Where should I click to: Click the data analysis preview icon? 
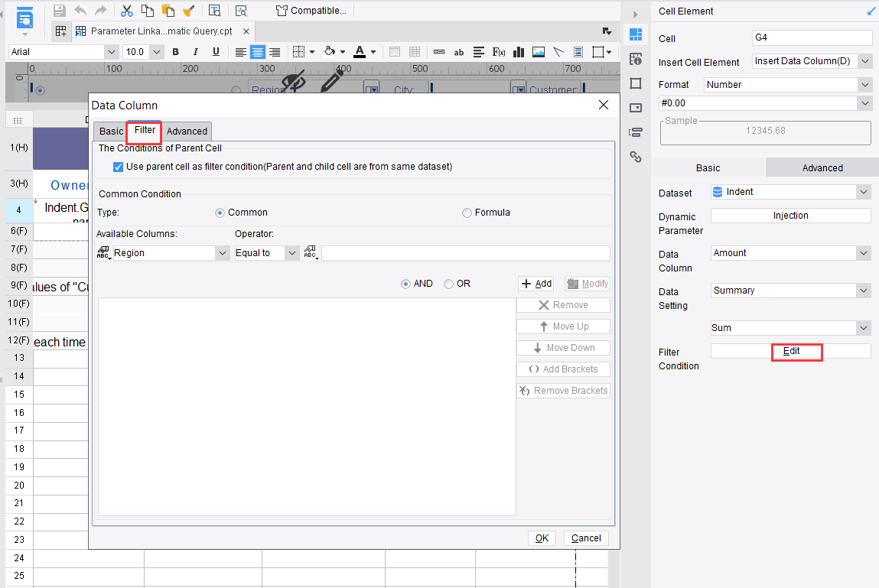point(241,10)
